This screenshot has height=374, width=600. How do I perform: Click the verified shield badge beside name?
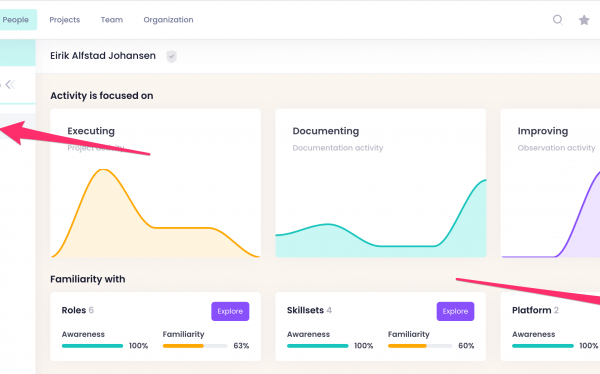click(171, 57)
